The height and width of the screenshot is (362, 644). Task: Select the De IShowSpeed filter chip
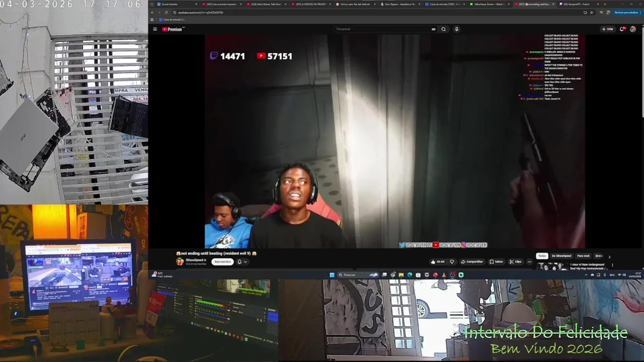561,256
